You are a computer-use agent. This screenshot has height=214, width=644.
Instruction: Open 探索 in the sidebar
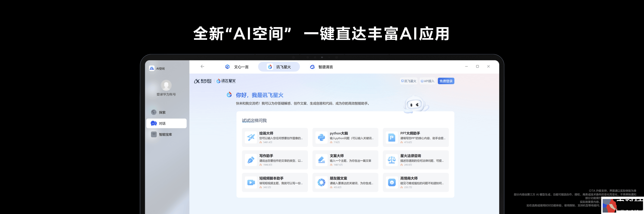[162, 112]
